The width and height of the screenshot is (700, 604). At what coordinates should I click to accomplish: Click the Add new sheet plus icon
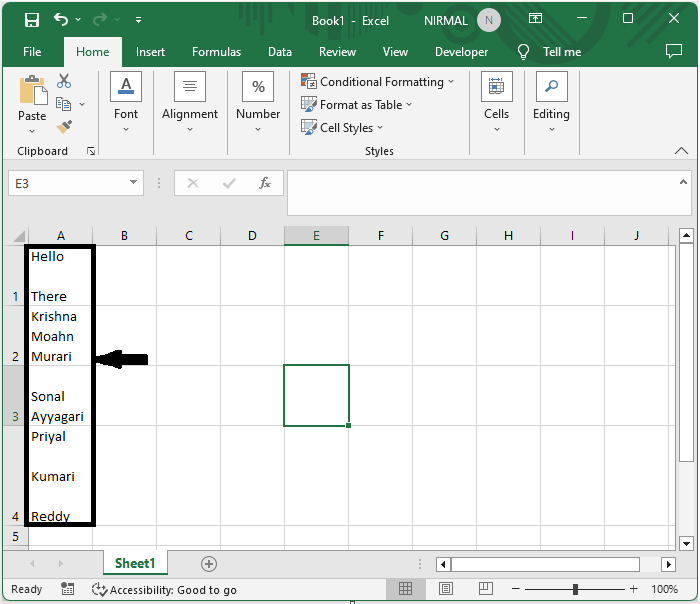208,564
